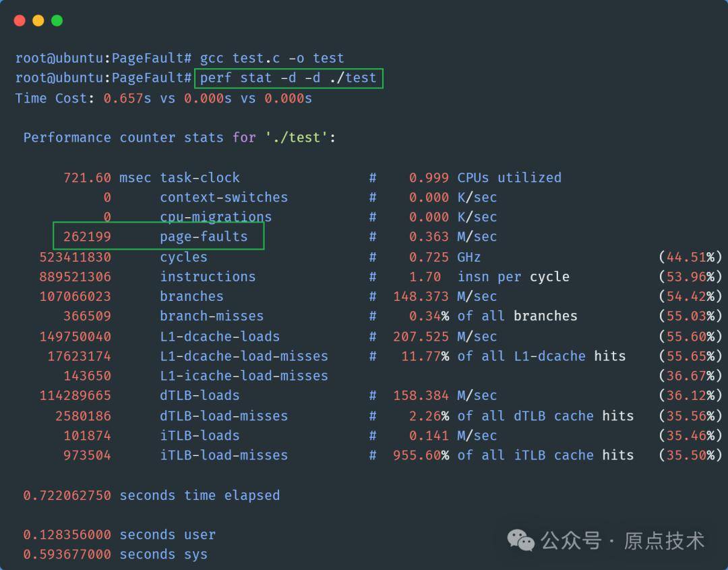Click the branch-misses event label
The width and height of the screenshot is (728, 570).
point(212,316)
